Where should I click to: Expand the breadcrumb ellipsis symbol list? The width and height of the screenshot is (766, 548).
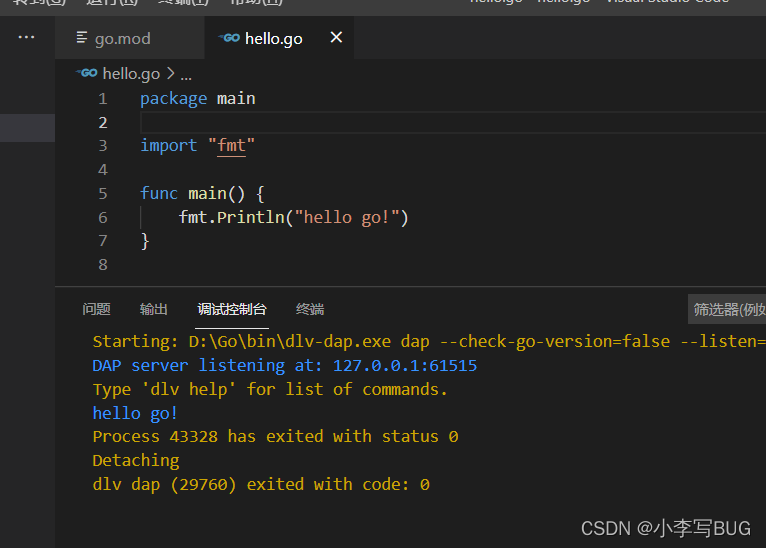(x=186, y=74)
